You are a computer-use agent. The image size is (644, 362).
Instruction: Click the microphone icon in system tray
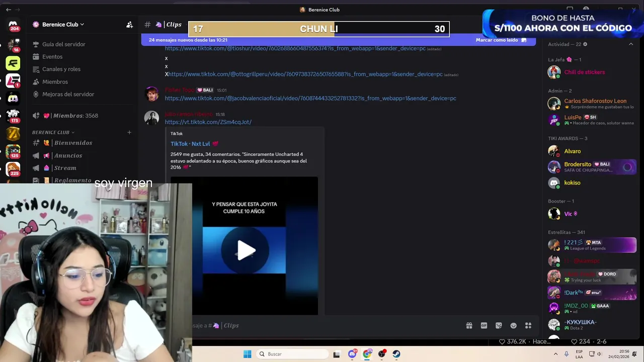567,354
